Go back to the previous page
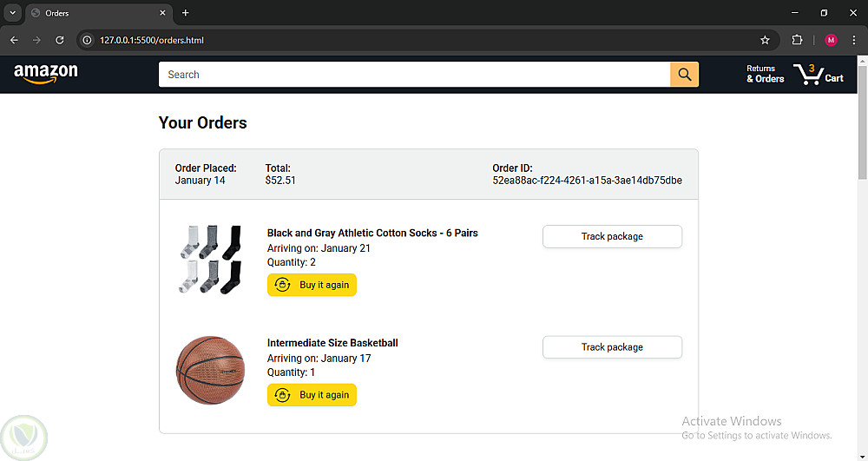 click(x=14, y=40)
